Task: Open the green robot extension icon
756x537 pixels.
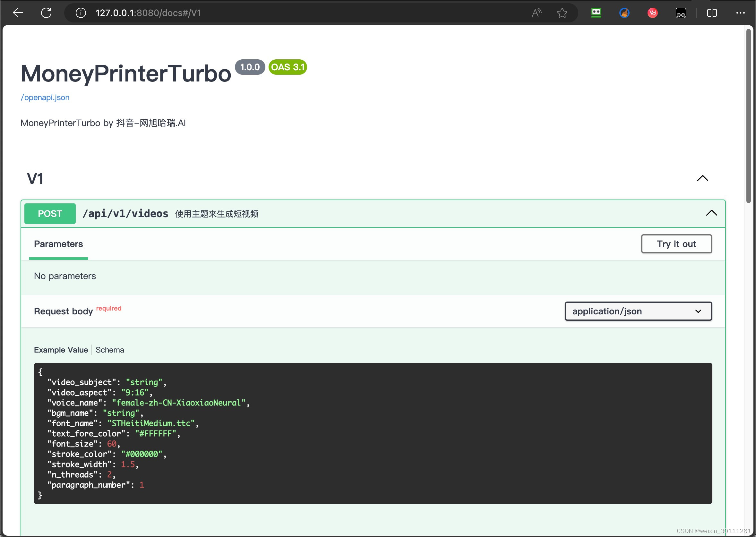Action: tap(596, 13)
